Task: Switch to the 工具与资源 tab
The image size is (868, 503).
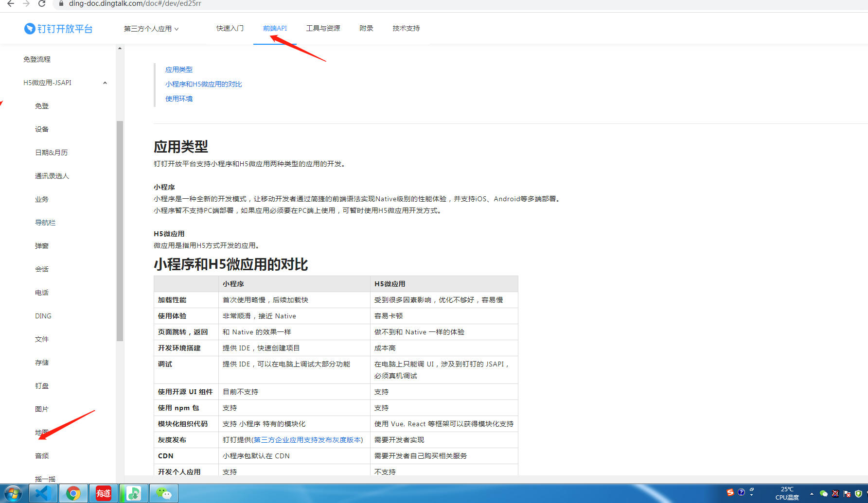Action: [x=323, y=28]
